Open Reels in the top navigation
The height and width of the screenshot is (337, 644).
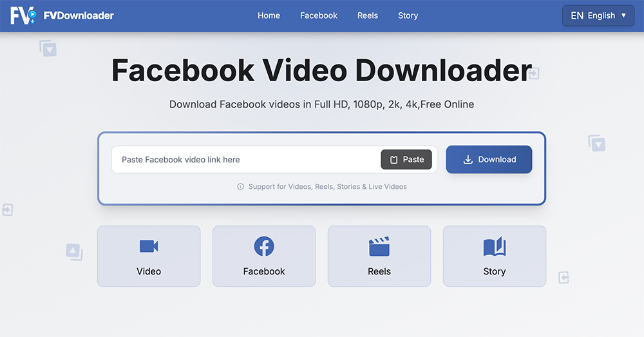368,15
